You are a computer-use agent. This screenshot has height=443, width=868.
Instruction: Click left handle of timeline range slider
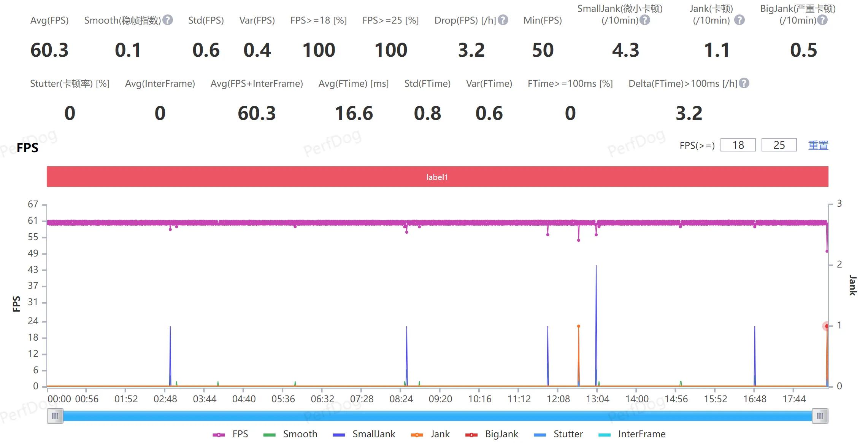coord(55,416)
